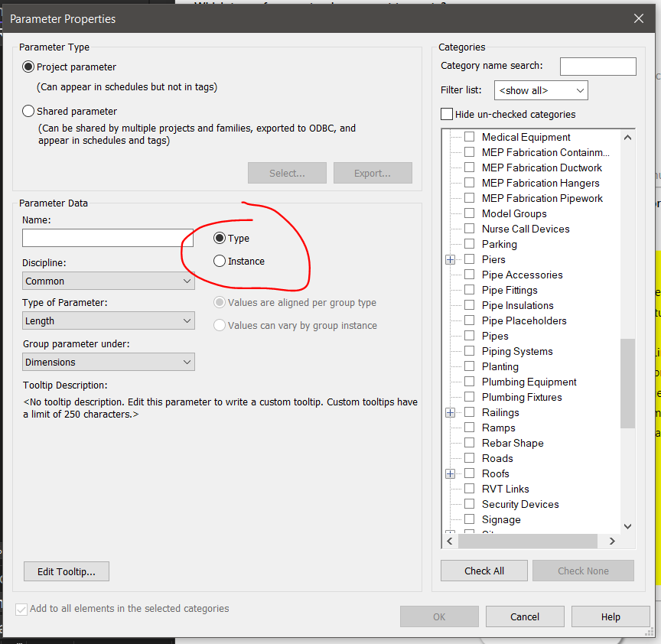Open the Filter list dropdown
661x644 pixels.
coord(541,90)
